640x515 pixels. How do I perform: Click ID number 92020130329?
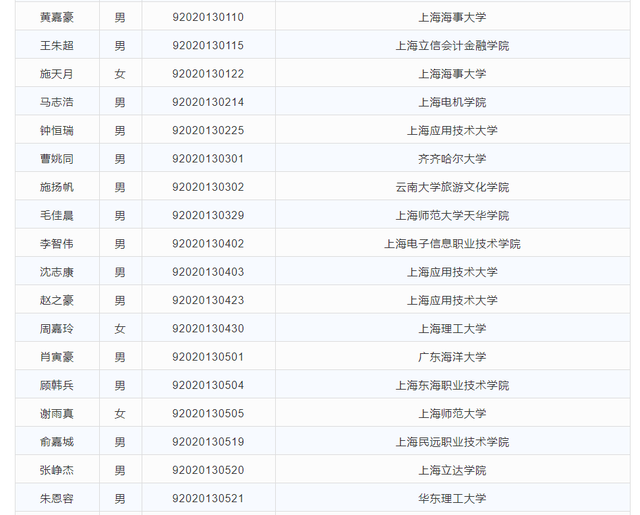point(208,215)
